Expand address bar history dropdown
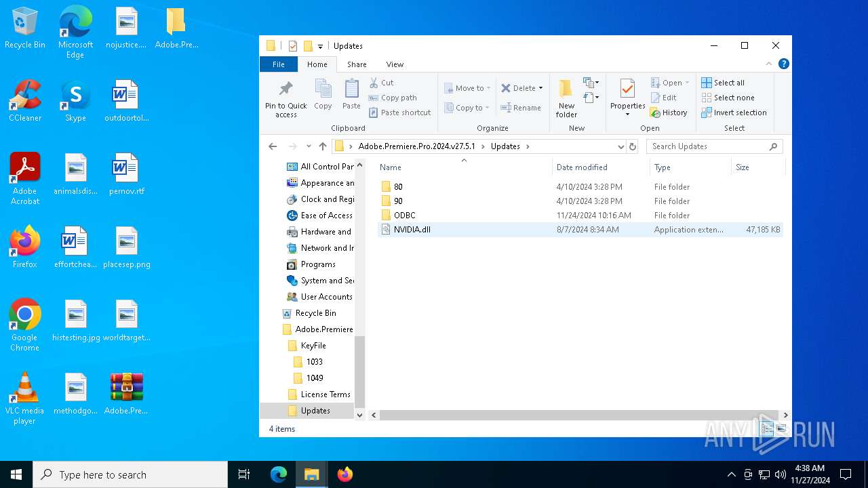The width and height of the screenshot is (868, 488). [620, 146]
